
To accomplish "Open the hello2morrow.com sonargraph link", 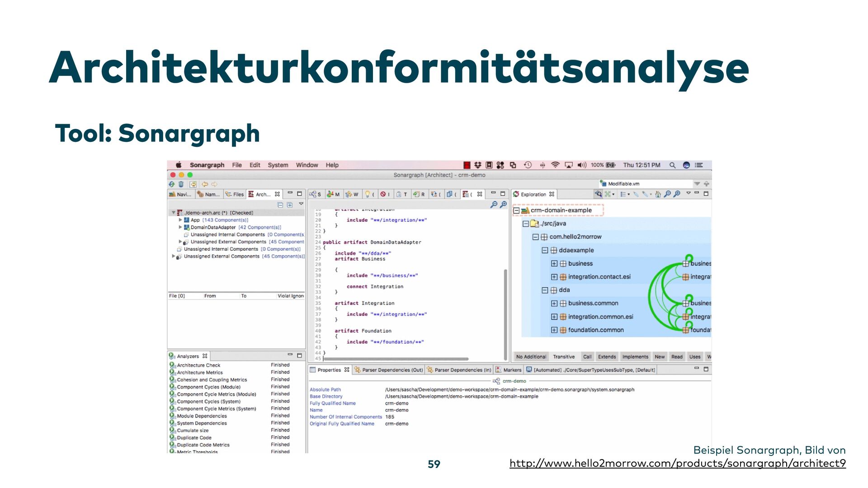I will click(677, 464).
